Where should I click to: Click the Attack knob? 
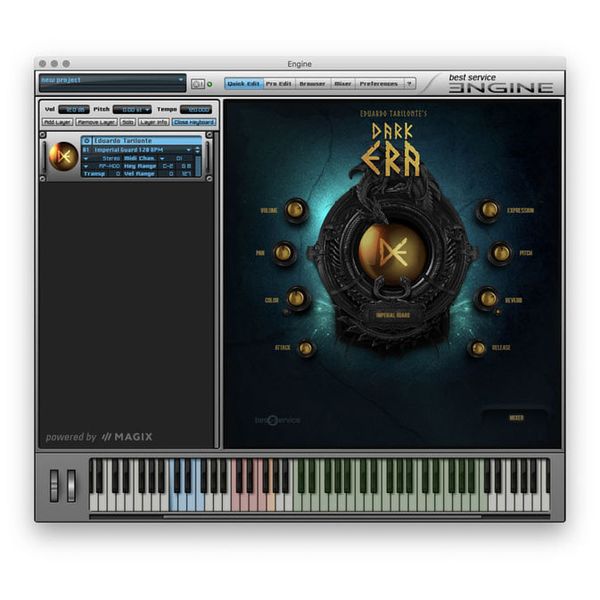(x=305, y=348)
